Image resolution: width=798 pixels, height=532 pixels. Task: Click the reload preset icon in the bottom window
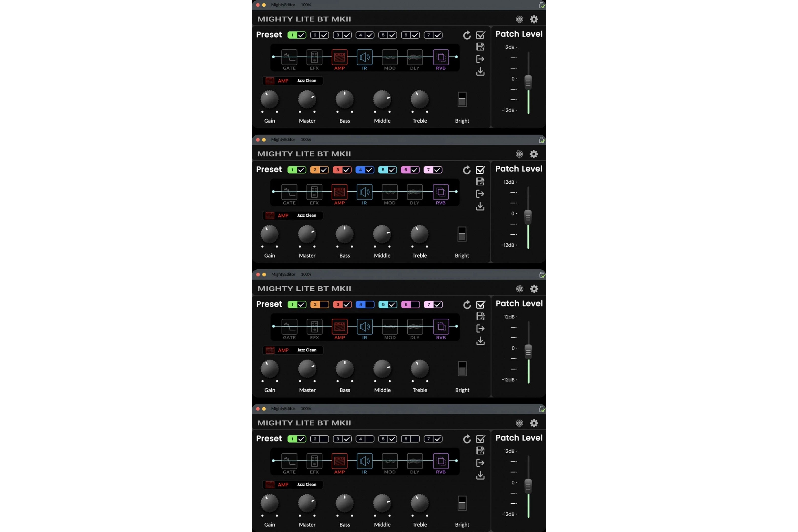click(467, 439)
